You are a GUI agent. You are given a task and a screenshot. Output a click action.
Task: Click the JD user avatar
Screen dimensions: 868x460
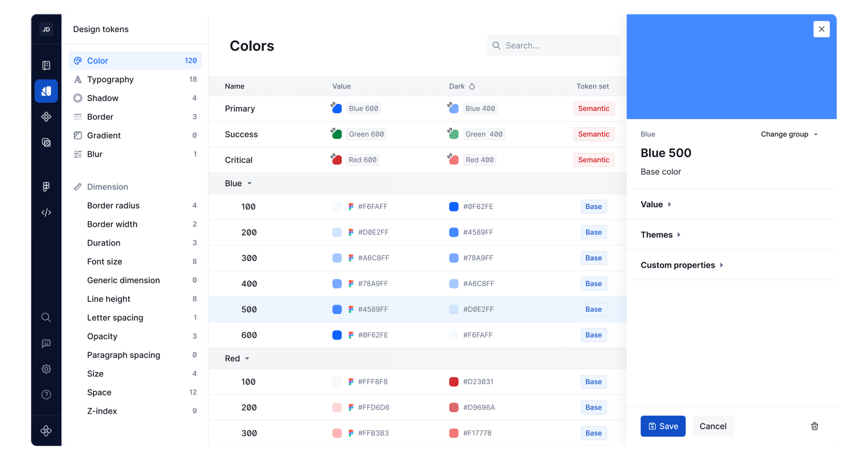click(x=46, y=30)
